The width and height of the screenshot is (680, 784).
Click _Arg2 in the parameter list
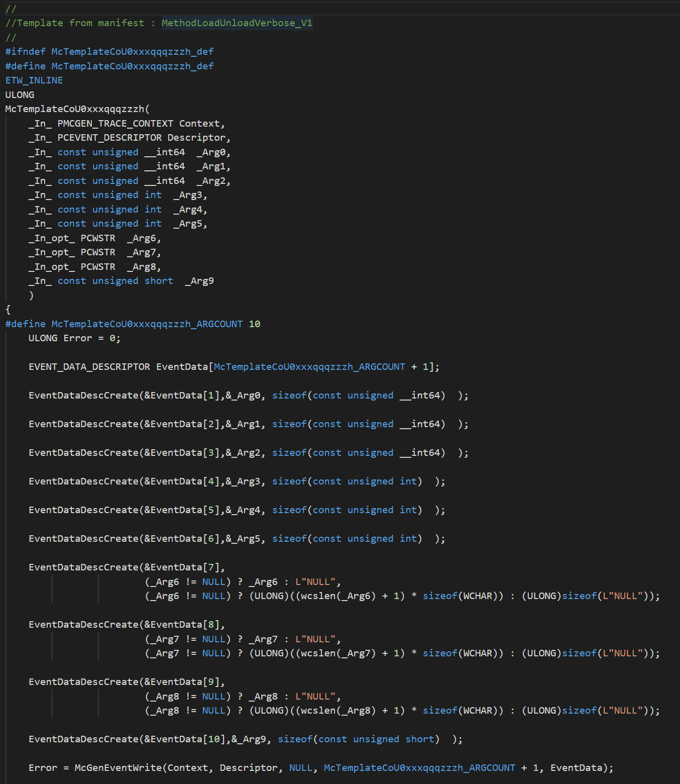[x=211, y=181]
